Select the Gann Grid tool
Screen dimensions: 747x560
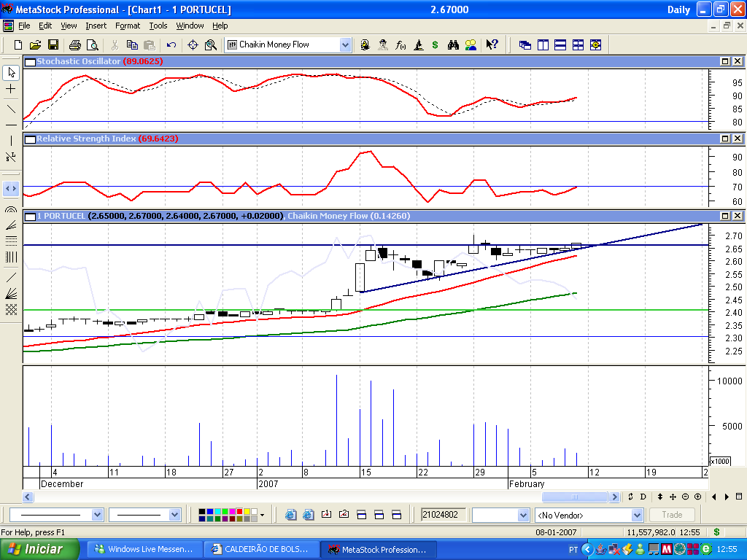11,309
